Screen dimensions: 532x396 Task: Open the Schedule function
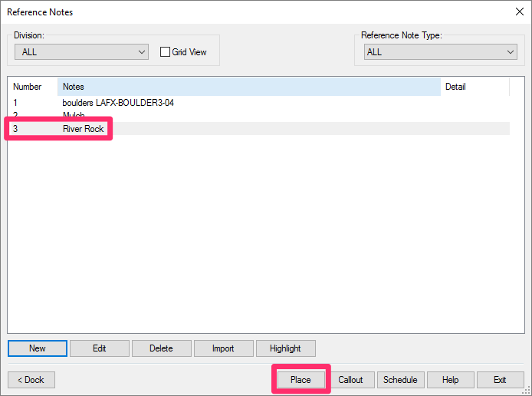tap(400, 380)
